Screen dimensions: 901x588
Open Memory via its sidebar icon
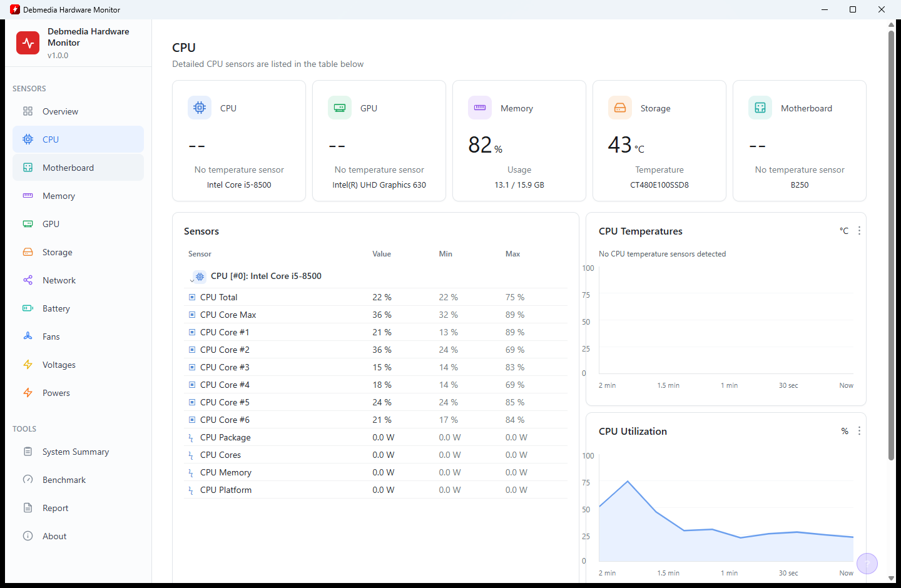click(28, 196)
